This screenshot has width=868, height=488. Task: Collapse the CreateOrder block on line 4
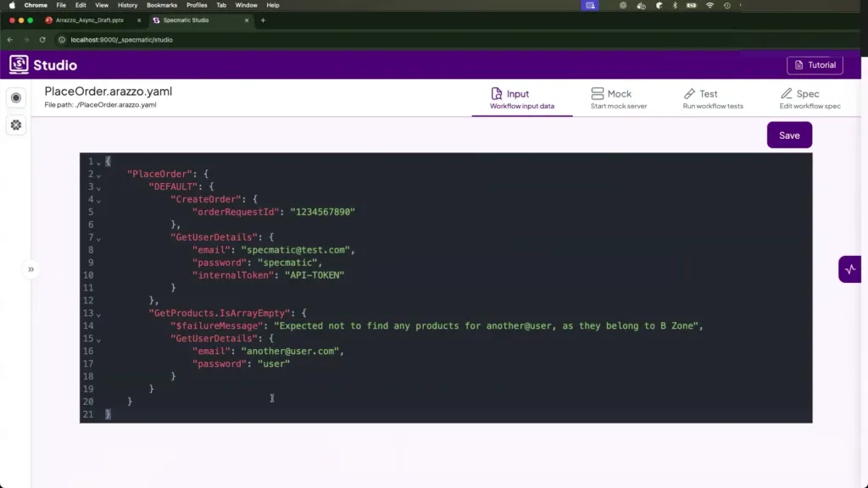tap(99, 201)
